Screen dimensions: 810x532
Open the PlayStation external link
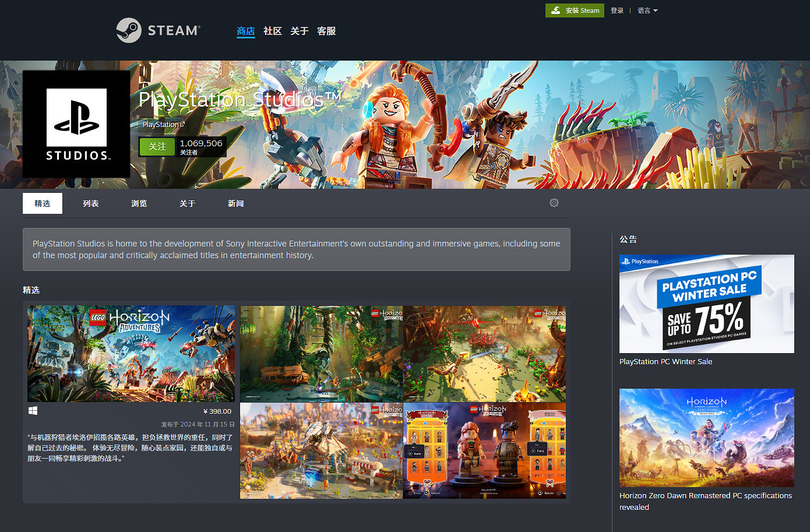click(x=163, y=125)
